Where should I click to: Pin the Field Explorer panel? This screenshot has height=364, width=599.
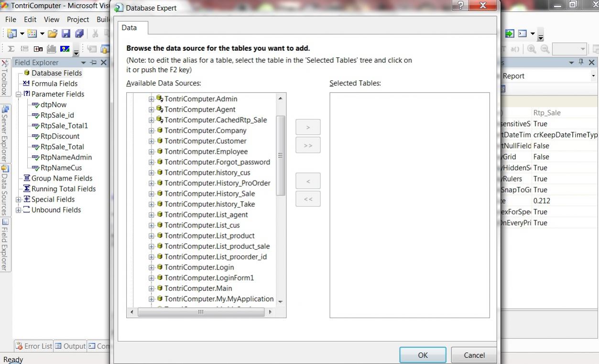pyautogui.click(x=93, y=63)
